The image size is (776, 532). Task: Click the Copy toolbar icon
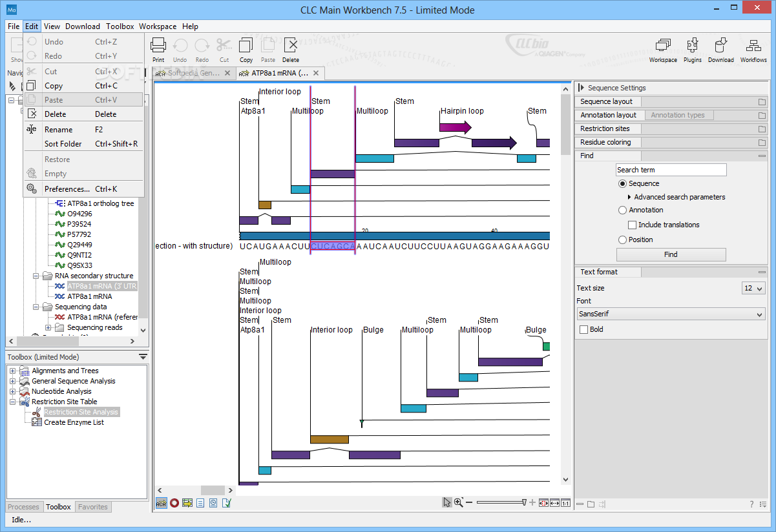(x=246, y=45)
